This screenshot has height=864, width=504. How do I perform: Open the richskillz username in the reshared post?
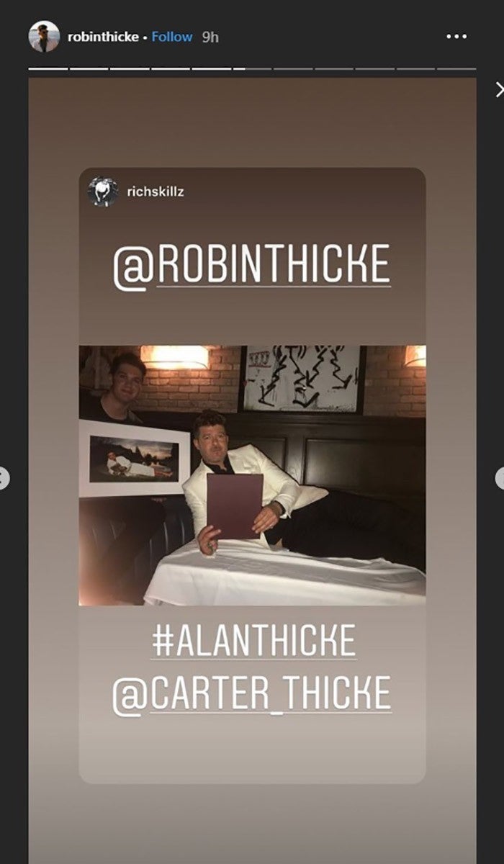[155, 192]
